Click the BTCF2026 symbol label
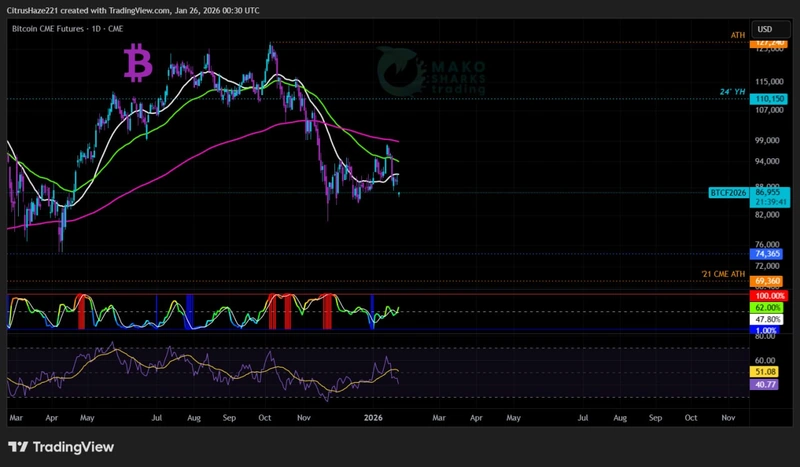 (728, 192)
